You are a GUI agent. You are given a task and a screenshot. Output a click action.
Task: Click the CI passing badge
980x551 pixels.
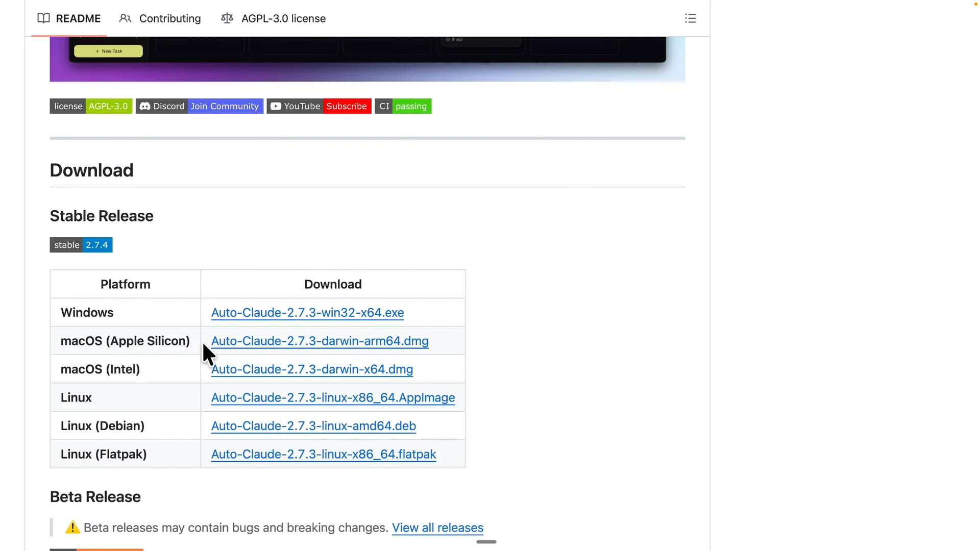coord(403,106)
